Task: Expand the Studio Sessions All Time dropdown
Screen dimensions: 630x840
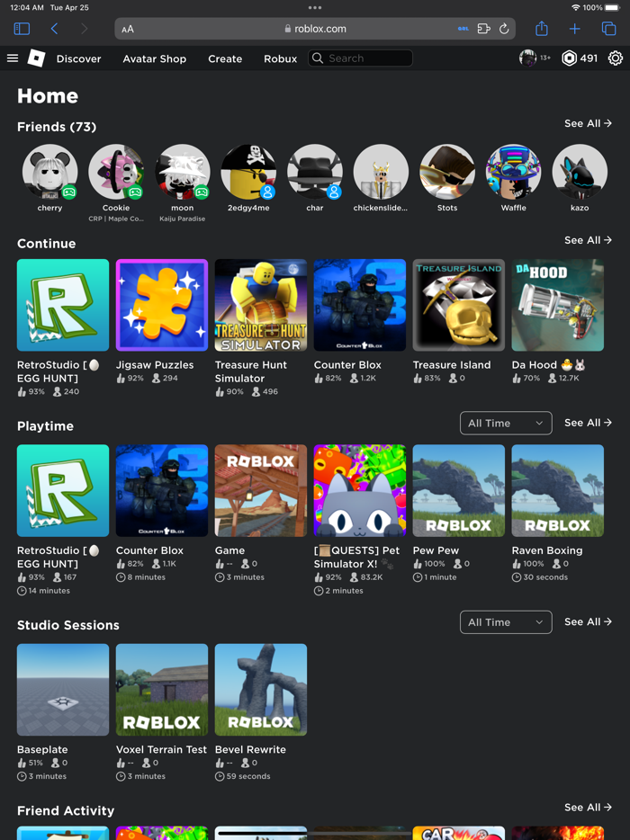Action: (506, 622)
